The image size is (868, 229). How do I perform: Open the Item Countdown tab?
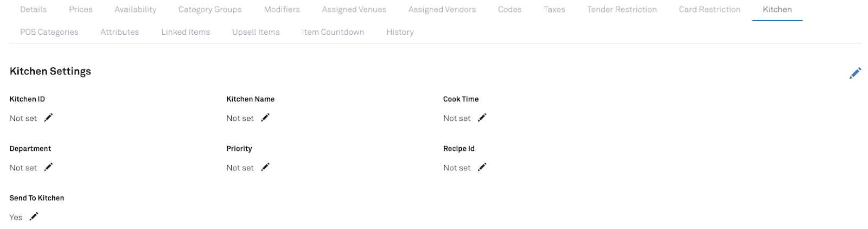tap(333, 32)
